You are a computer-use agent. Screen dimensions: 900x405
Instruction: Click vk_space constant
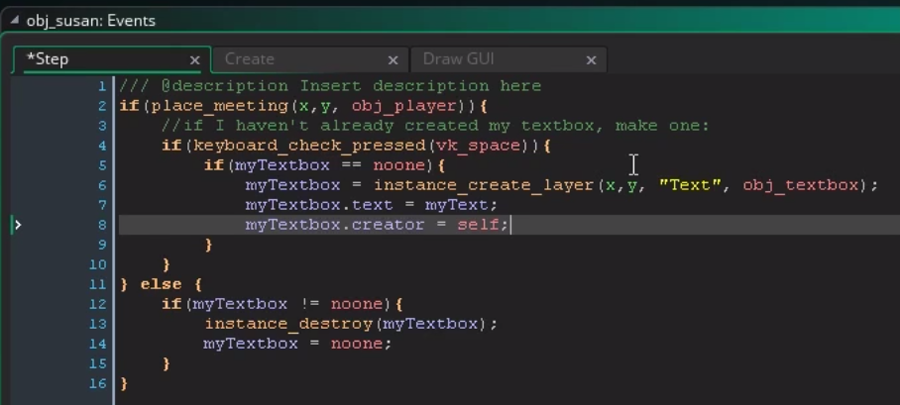pos(478,146)
